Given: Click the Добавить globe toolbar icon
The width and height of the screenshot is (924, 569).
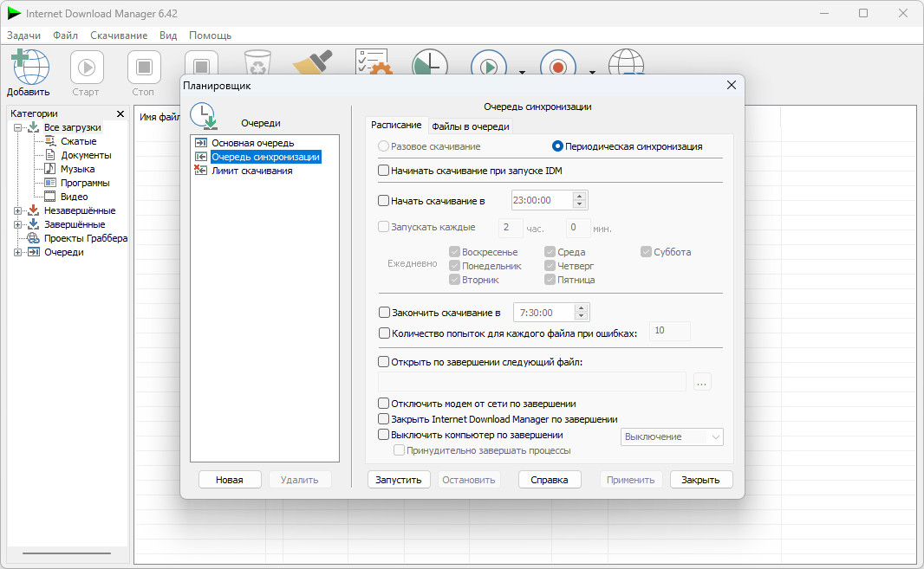Looking at the screenshot, I should pos(29,68).
